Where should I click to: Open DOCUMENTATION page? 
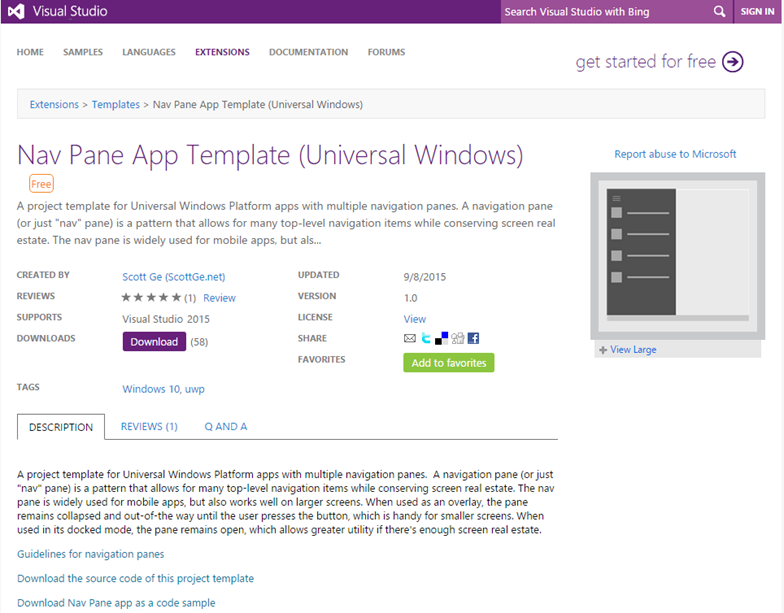308,52
